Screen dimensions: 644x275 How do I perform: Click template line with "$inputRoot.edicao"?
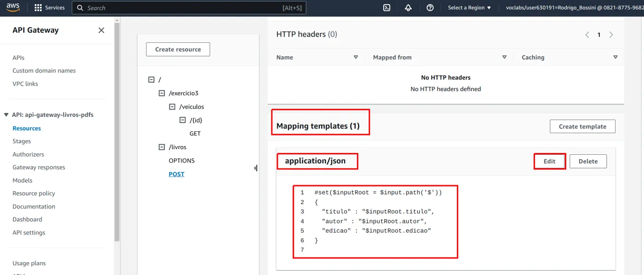pos(376,231)
